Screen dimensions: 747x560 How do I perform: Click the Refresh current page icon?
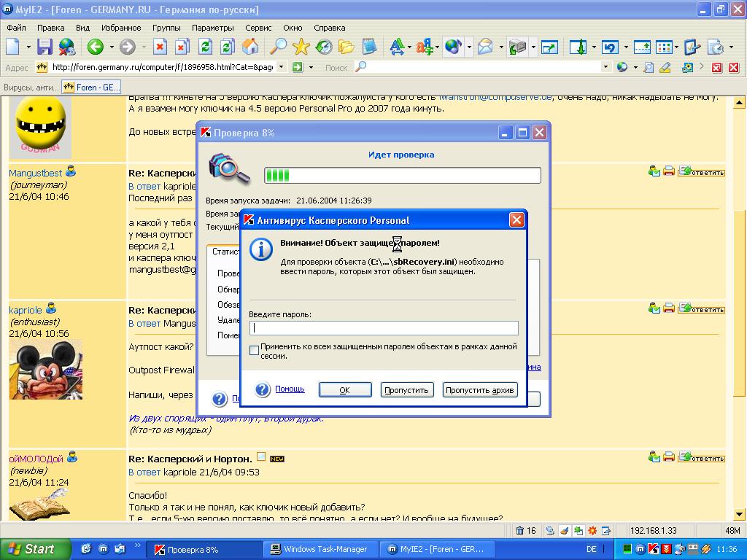point(205,47)
